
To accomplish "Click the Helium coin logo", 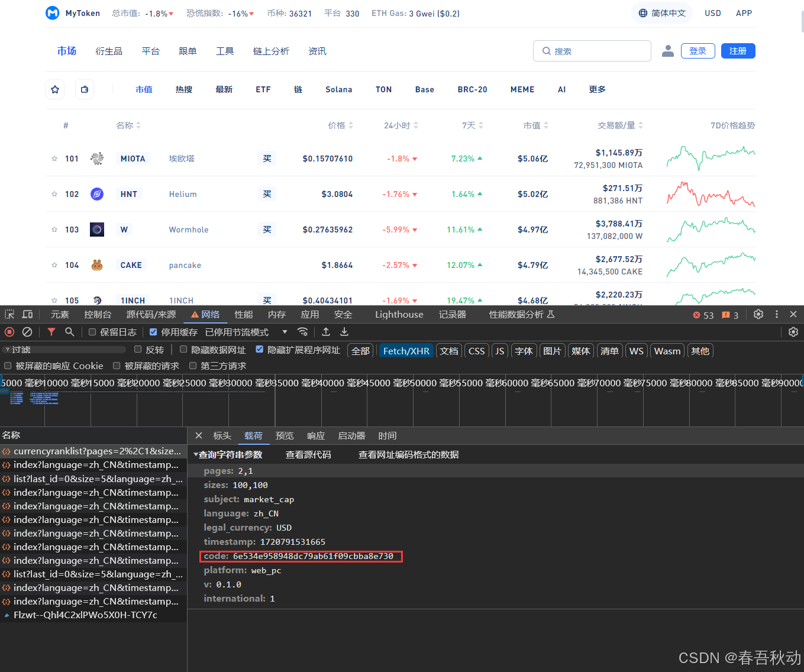I will coord(97,194).
